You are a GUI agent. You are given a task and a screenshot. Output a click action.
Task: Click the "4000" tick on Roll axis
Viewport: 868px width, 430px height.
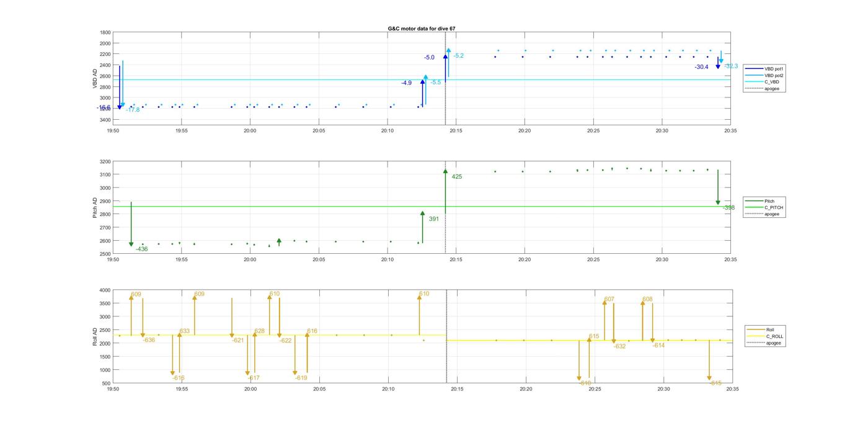click(x=105, y=290)
